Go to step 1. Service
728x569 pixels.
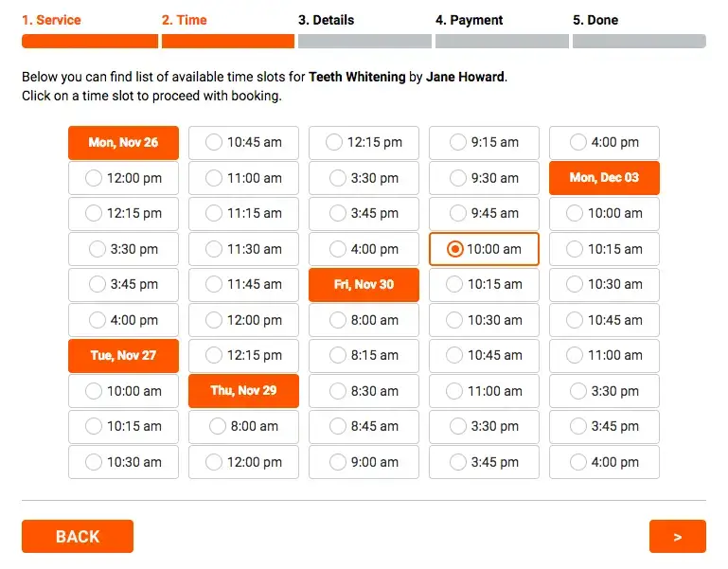click(x=51, y=20)
